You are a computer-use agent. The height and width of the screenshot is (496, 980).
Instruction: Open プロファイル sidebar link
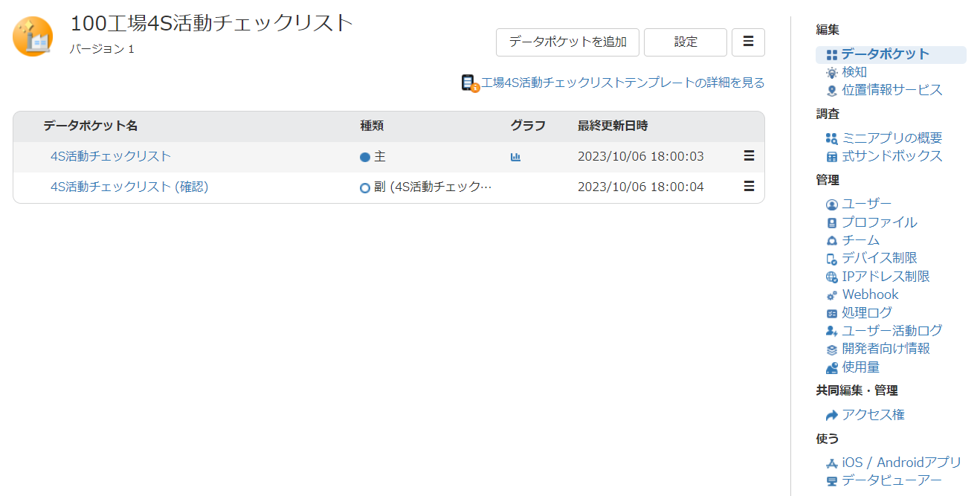[880, 222]
